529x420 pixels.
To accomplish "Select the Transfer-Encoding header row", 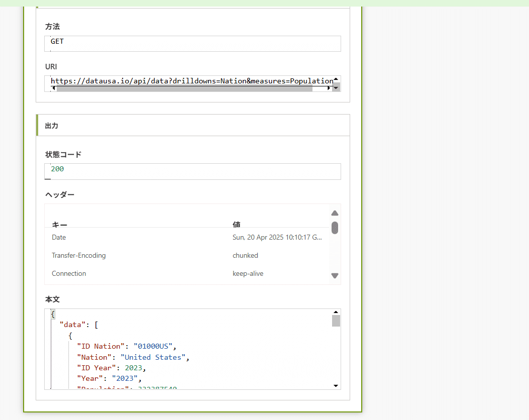I will tap(187, 255).
